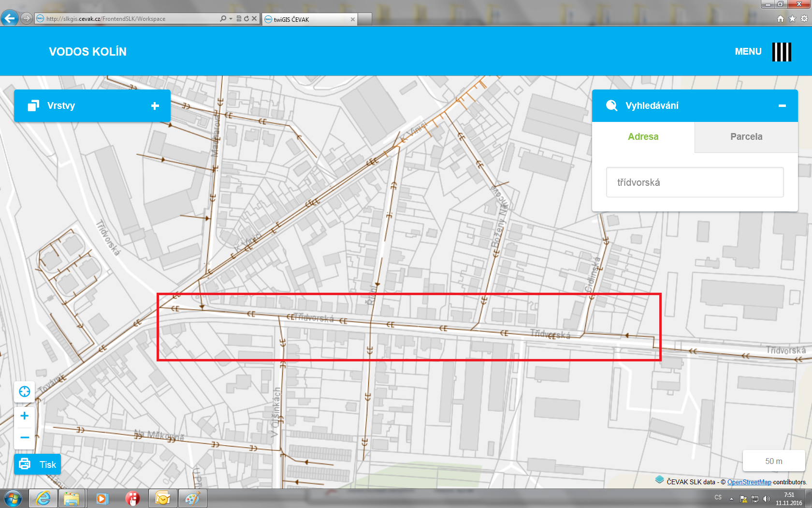This screenshot has width=812, height=508.
Task: Zoom in with the plus map button
Action: tap(25, 416)
